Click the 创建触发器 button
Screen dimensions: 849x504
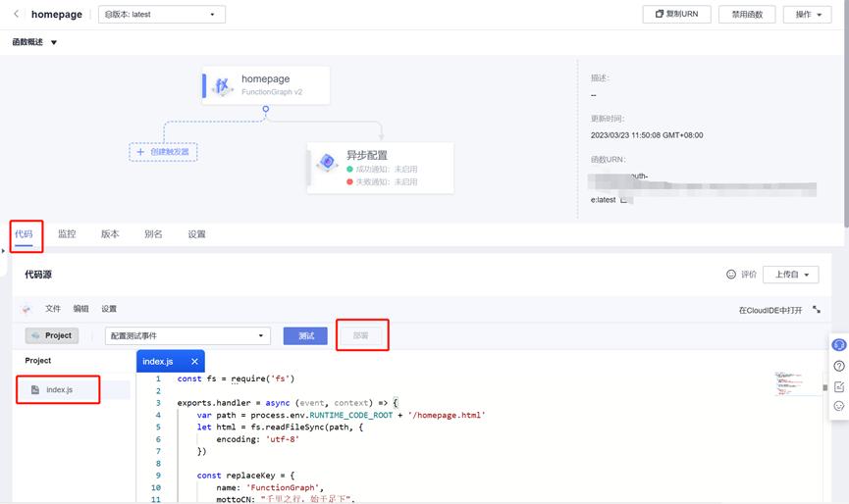tap(164, 152)
